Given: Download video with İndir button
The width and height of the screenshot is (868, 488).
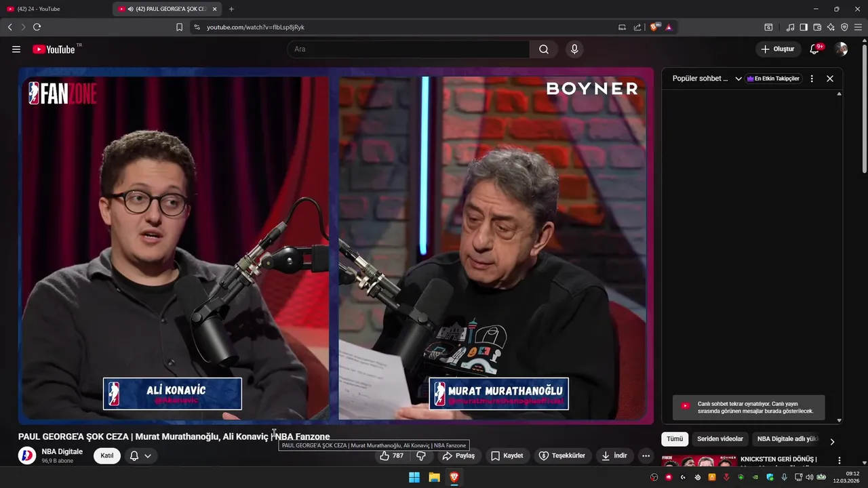Looking at the screenshot, I should pos(614,455).
